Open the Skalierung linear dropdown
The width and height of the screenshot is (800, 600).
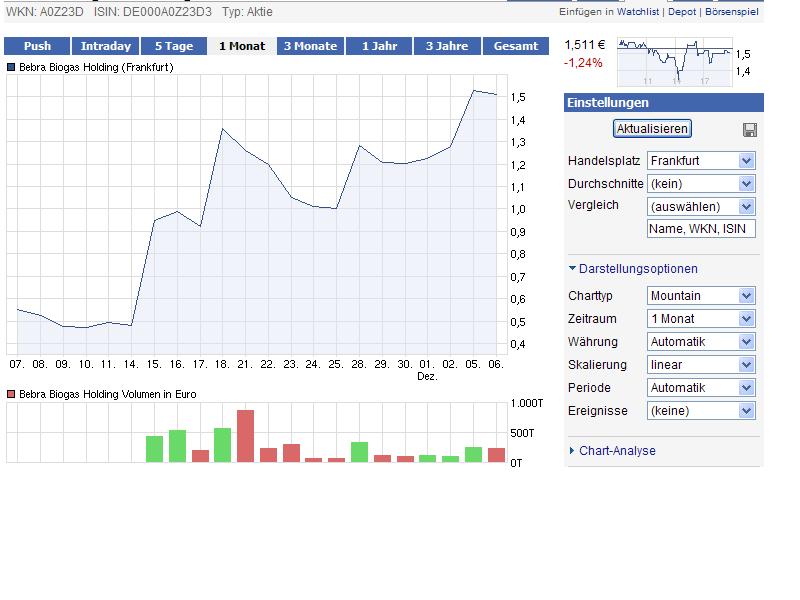coord(701,365)
